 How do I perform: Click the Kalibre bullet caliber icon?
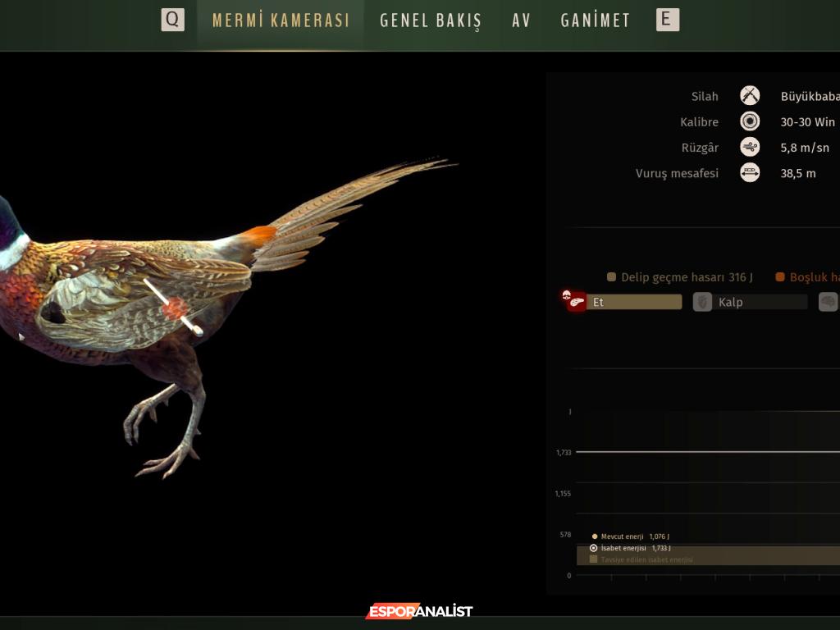point(750,121)
